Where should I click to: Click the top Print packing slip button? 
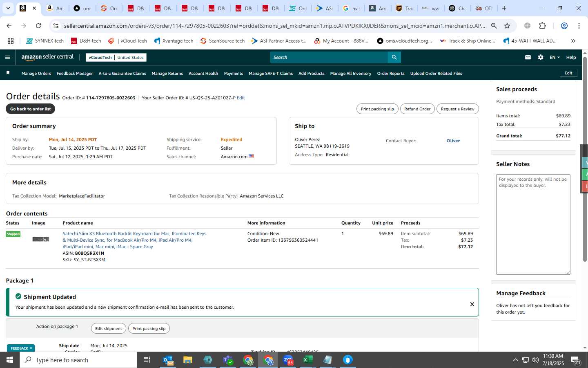[x=377, y=109]
